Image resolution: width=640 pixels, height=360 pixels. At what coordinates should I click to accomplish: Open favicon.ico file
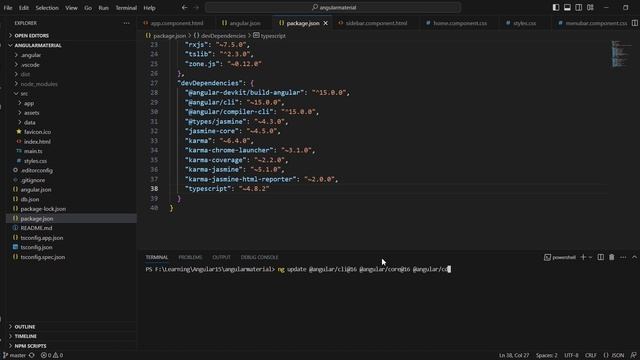click(x=37, y=132)
